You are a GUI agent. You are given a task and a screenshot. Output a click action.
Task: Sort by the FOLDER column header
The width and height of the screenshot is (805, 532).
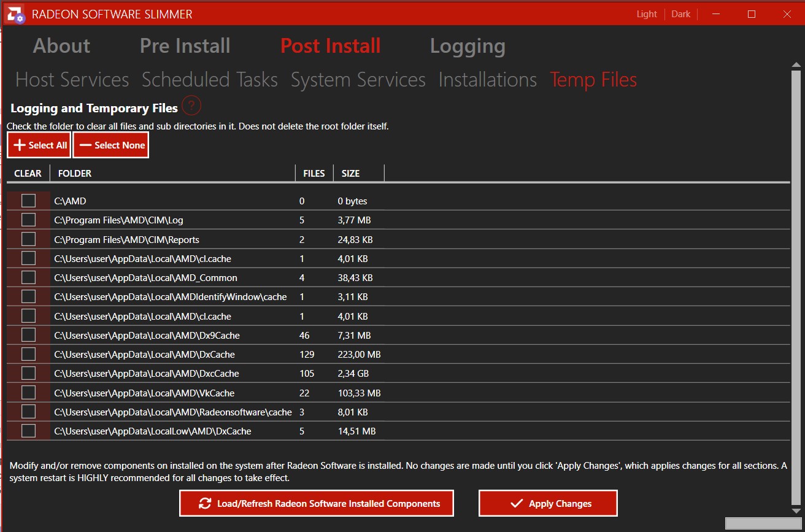click(172, 174)
